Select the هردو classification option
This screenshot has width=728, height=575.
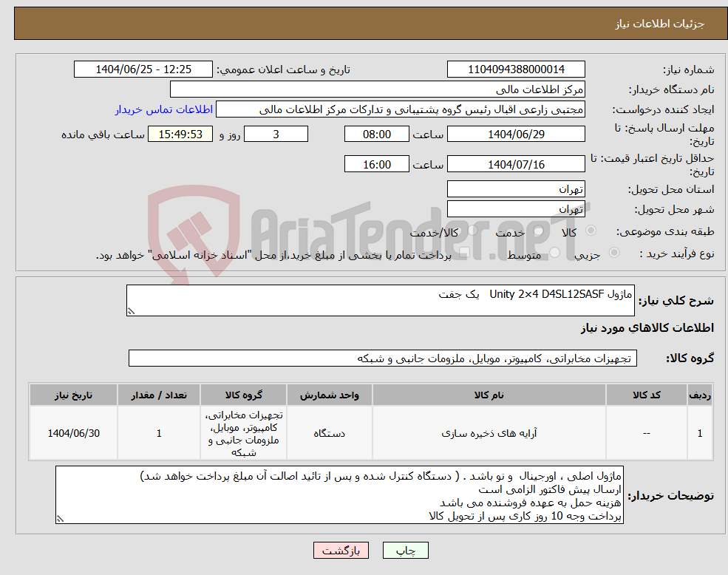pyautogui.click(x=471, y=229)
